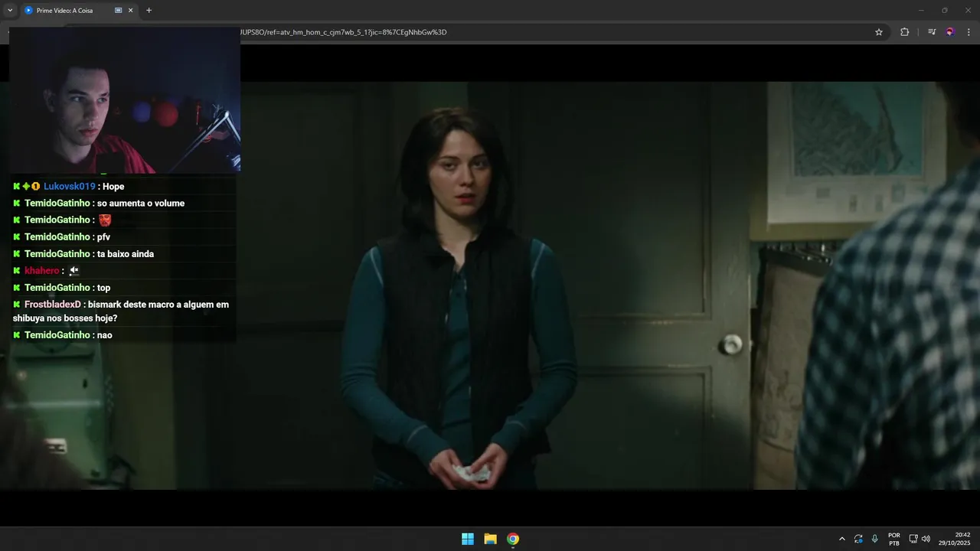This screenshot has width=980, height=551.
Task: Show hidden system tray icons
Action: click(x=842, y=539)
